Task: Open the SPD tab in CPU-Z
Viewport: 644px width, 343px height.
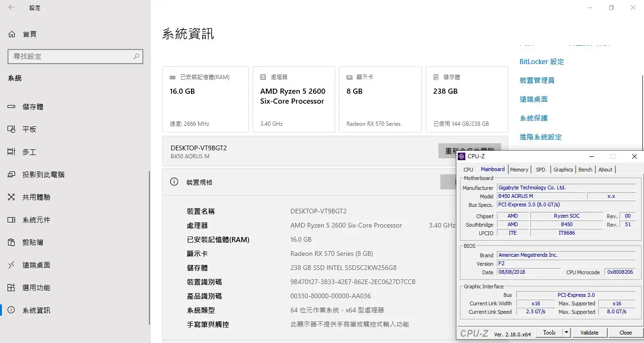Action: click(x=540, y=170)
